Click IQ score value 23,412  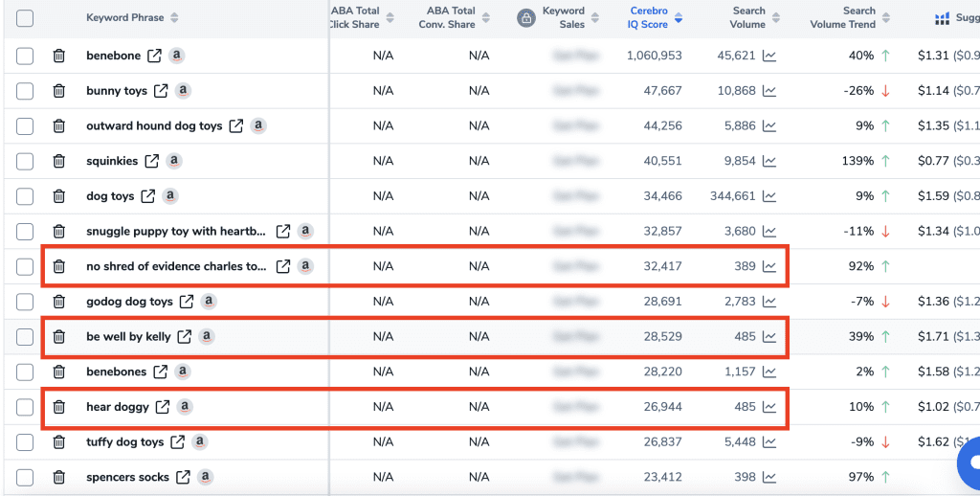(x=663, y=477)
